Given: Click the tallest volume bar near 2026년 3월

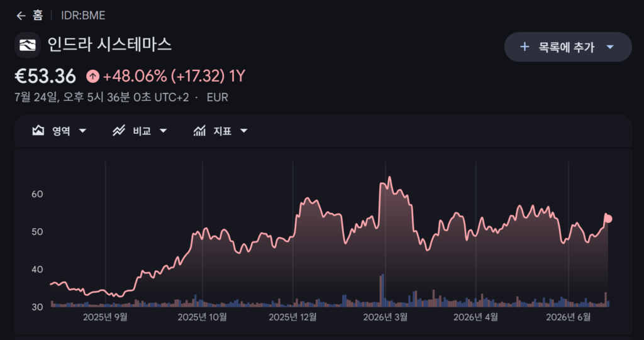Looking at the screenshot, I should (x=383, y=290).
